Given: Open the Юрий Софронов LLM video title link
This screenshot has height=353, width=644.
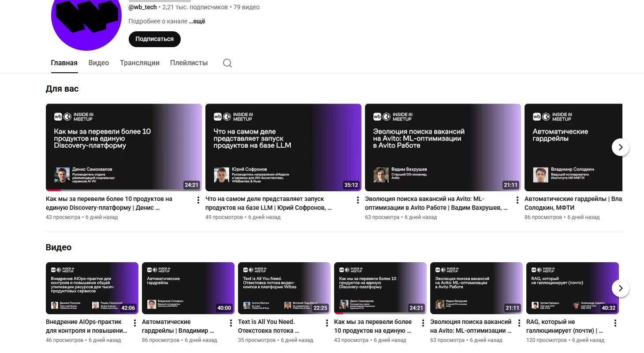Looking at the screenshot, I should (x=268, y=203).
